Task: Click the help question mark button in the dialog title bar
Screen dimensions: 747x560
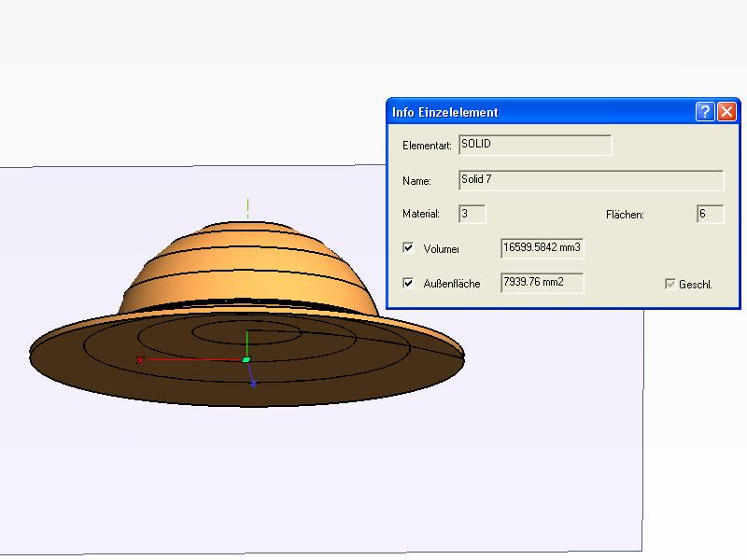Action: point(705,112)
